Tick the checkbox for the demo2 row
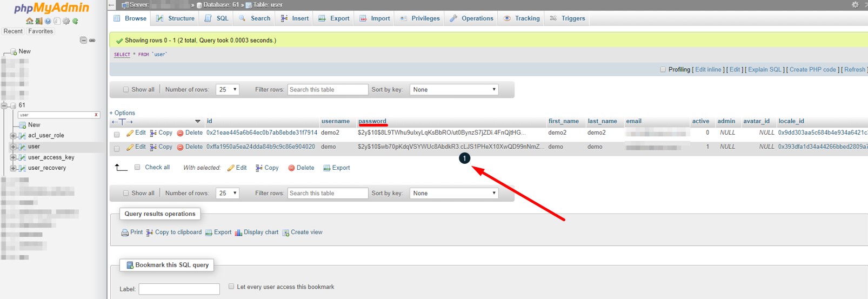This screenshot has width=868, height=299. click(x=117, y=134)
